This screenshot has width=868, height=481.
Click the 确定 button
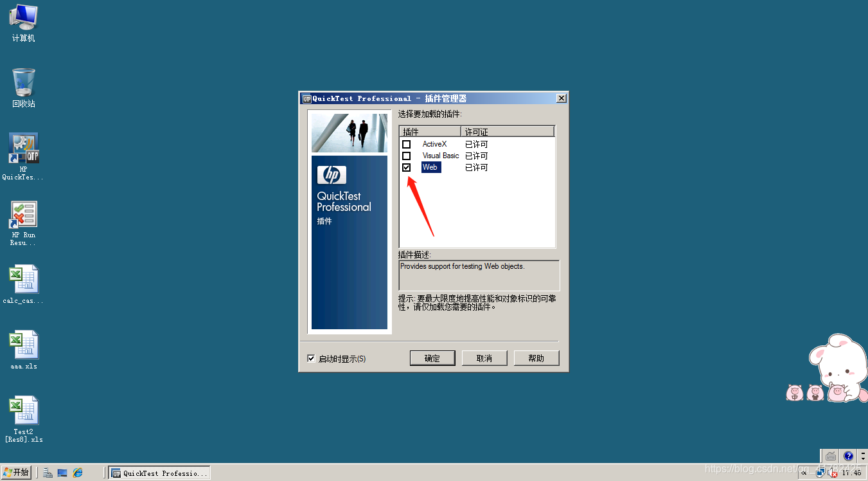coord(432,358)
